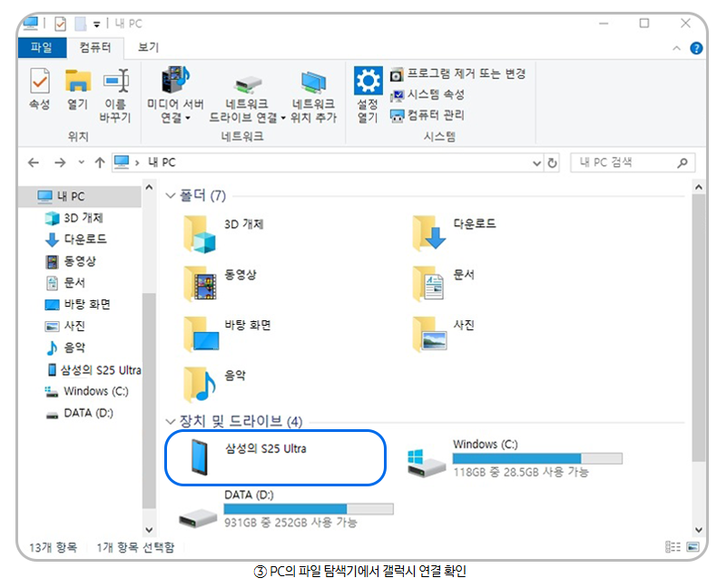Click the Windows (C:) usage bar
This screenshot has height=588, width=727.
coord(537,458)
